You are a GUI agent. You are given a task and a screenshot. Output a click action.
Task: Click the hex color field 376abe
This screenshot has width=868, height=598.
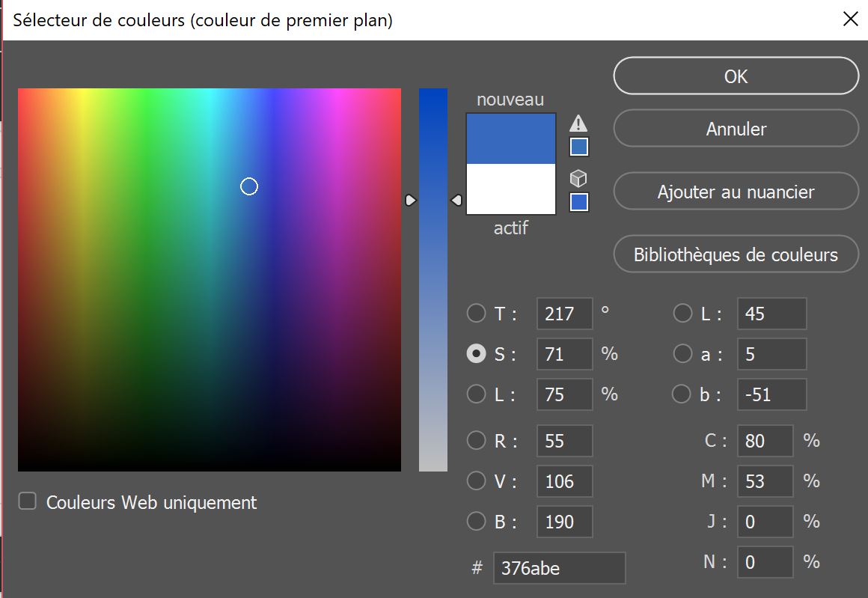(x=559, y=568)
